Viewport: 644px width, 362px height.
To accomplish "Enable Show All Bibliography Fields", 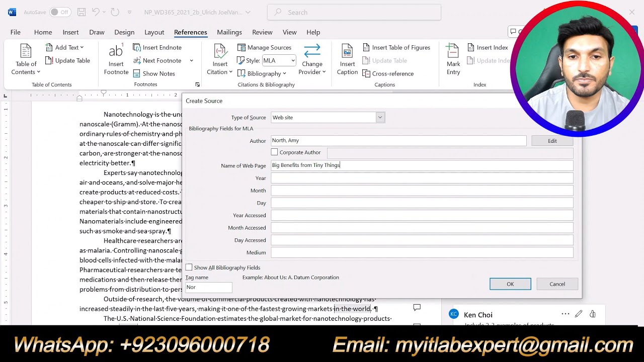I will (189, 267).
